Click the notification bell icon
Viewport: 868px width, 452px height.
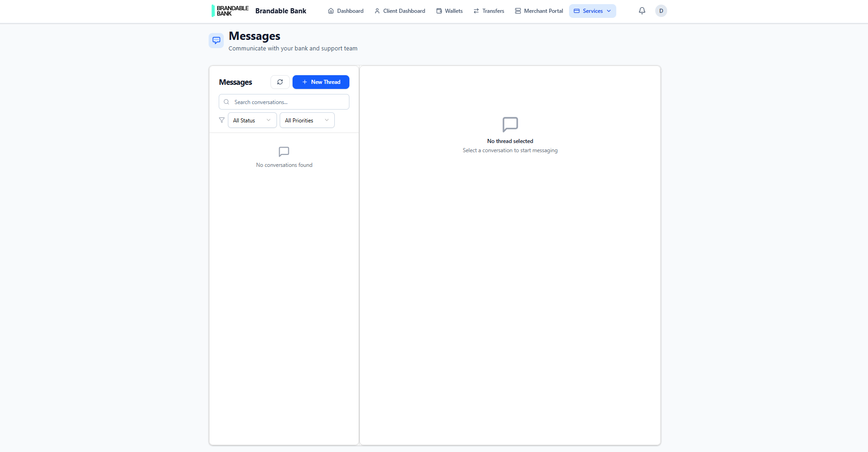[x=642, y=11]
